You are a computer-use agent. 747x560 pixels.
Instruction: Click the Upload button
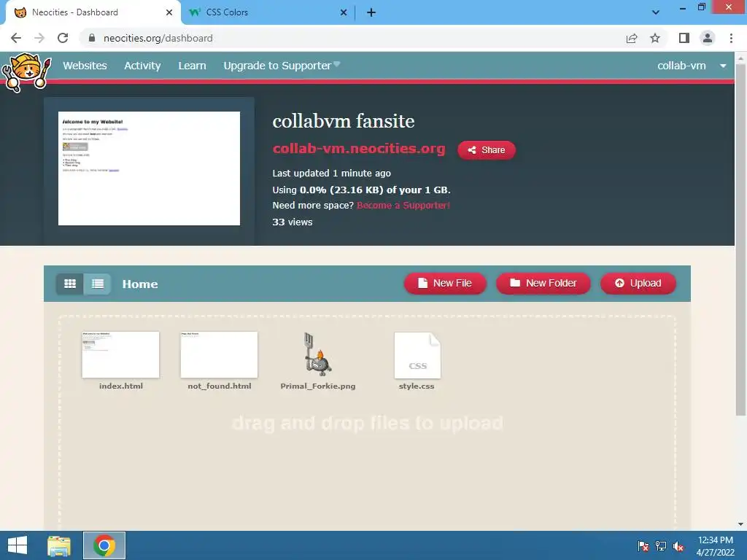pos(638,284)
